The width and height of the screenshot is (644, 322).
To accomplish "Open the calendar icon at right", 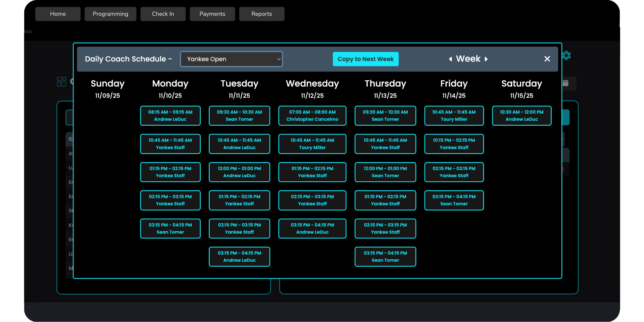I will [x=566, y=83].
